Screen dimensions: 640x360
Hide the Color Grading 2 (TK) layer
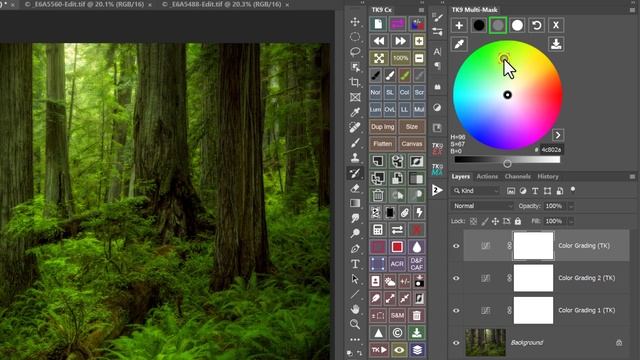point(456,278)
